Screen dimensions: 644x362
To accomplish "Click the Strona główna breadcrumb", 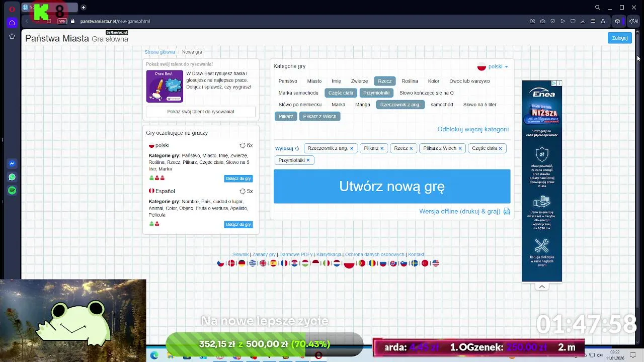I will (x=159, y=52).
